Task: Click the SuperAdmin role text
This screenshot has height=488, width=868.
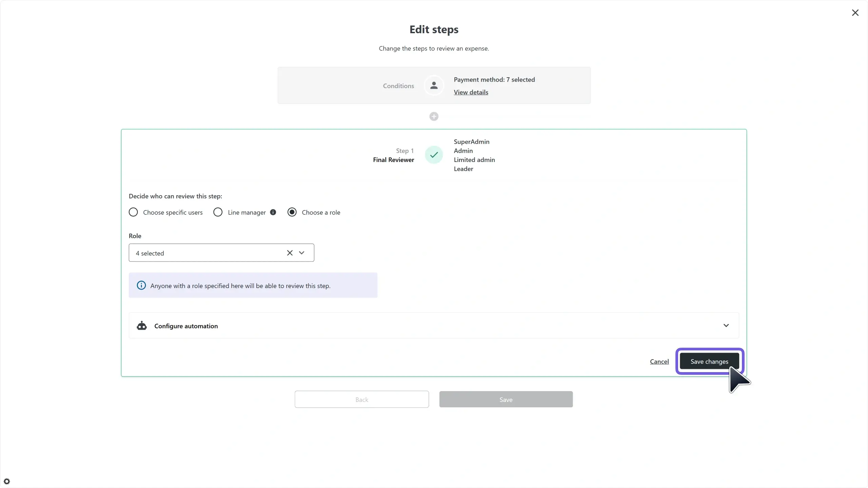Action: tap(471, 142)
